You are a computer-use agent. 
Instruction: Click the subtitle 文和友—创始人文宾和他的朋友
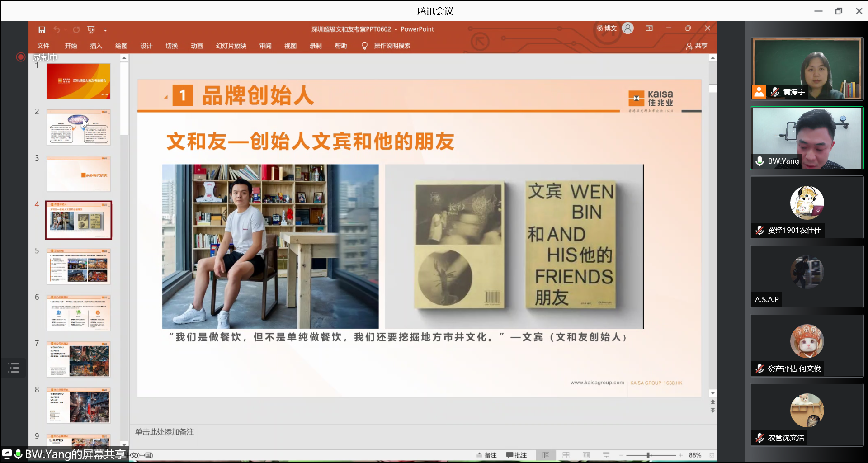pyautogui.click(x=311, y=142)
